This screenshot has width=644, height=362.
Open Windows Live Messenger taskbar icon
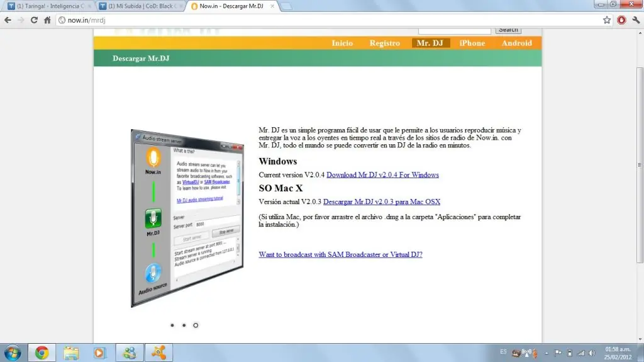(x=130, y=353)
